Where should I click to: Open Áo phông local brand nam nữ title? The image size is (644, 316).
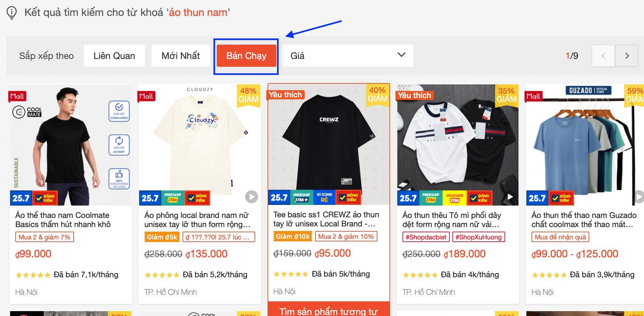(x=197, y=220)
